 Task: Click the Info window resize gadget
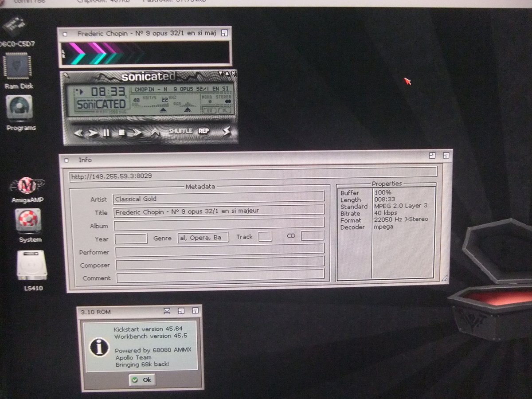point(444,278)
